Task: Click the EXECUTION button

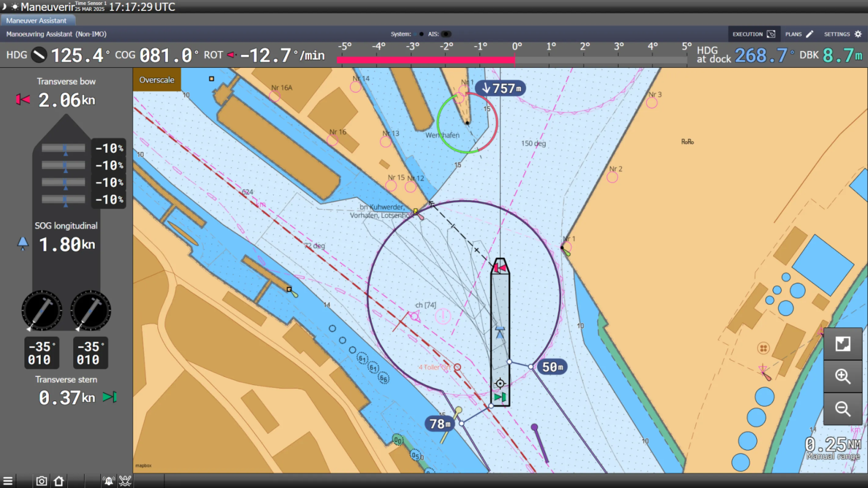Action: (x=754, y=34)
